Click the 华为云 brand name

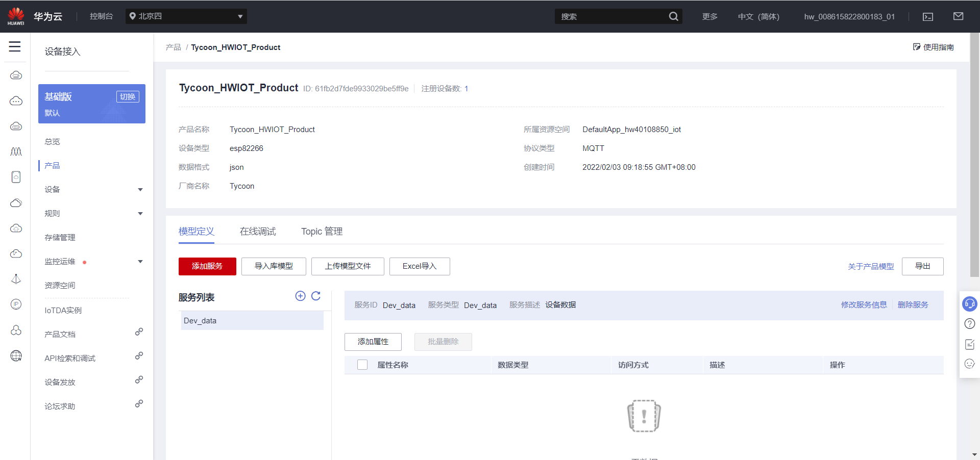click(48, 16)
